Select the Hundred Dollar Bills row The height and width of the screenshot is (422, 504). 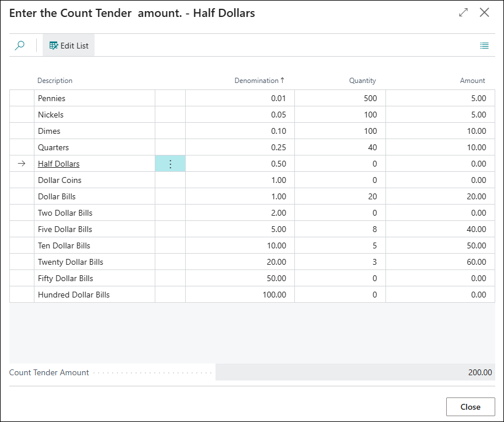click(252, 295)
